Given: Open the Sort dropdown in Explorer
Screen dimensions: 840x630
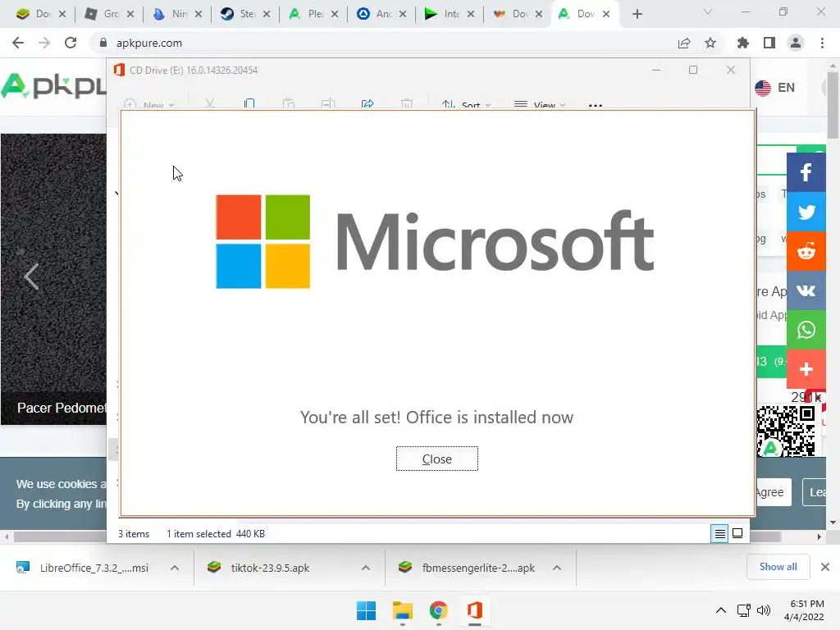Looking at the screenshot, I should (466, 104).
